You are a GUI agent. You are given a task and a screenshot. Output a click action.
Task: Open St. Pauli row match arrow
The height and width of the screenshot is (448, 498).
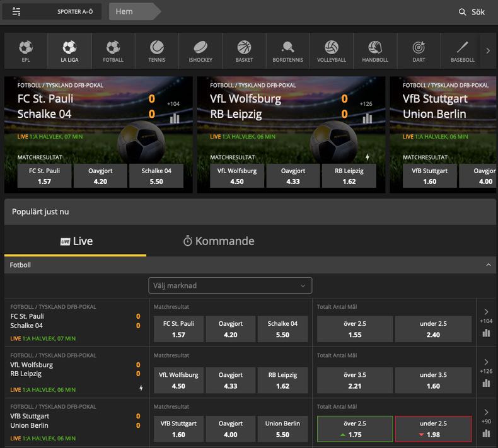coord(486,312)
